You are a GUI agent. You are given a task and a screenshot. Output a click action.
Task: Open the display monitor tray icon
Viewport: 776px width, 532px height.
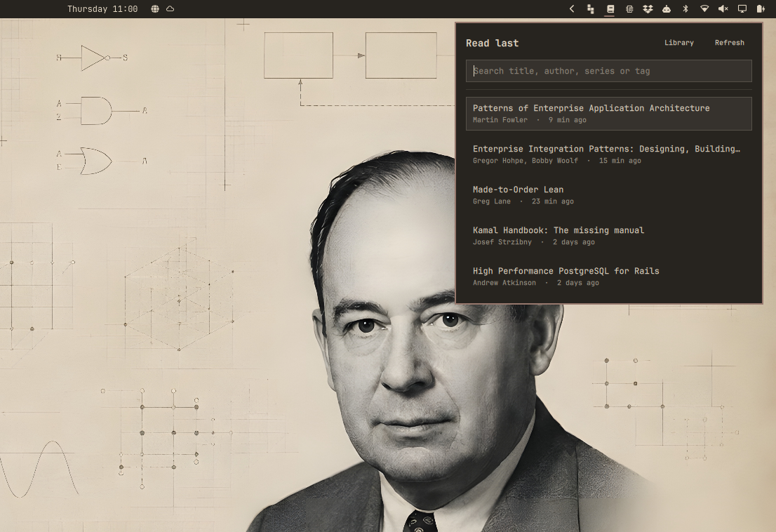(742, 9)
